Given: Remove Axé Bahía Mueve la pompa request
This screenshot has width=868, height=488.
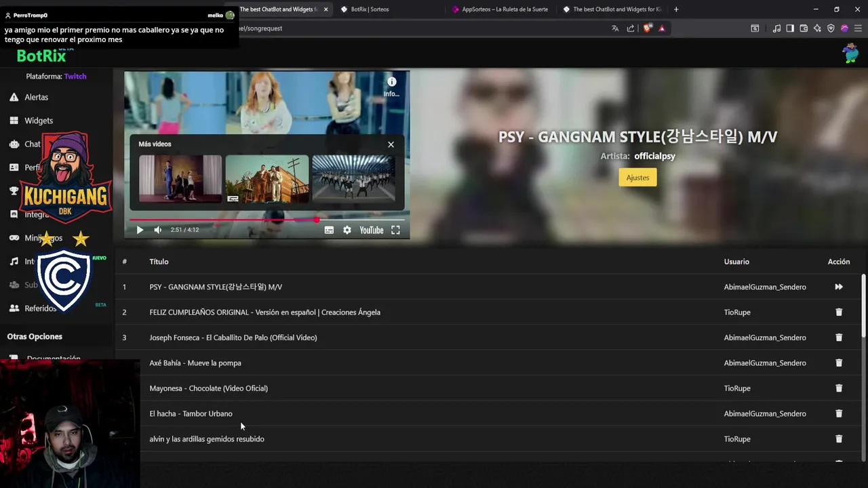Looking at the screenshot, I should point(839,363).
